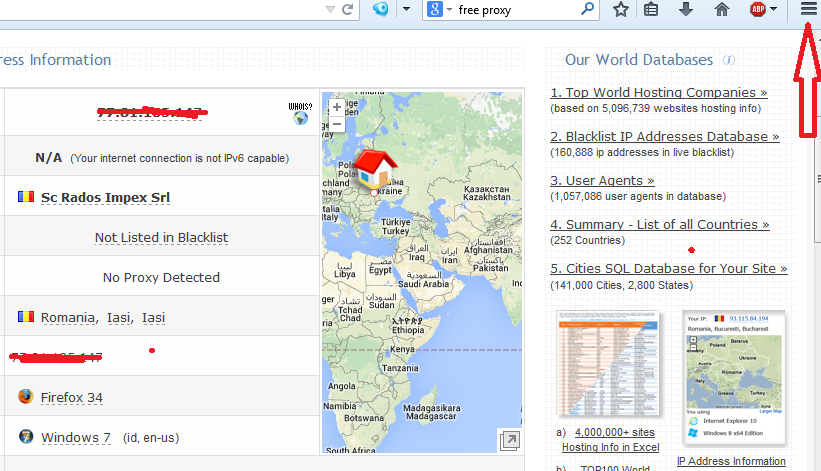This screenshot has height=471, width=821.
Task: Click the Romanian flag beside Sc Rados Impex
Action: click(x=26, y=196)
